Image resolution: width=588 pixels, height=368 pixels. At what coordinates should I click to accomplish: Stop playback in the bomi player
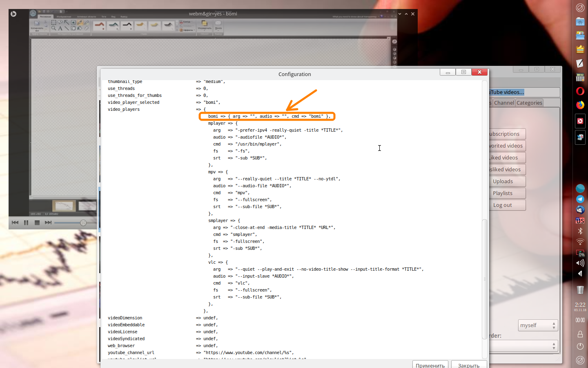37,222
